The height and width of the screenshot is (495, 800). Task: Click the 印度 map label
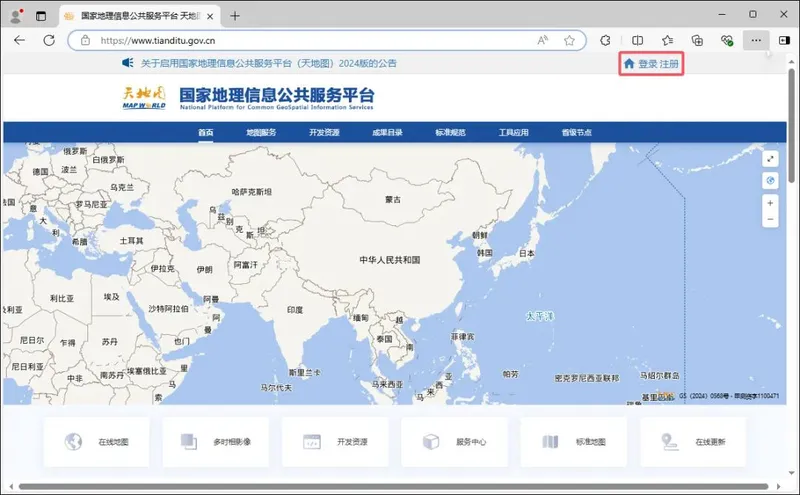pos(295,310)
